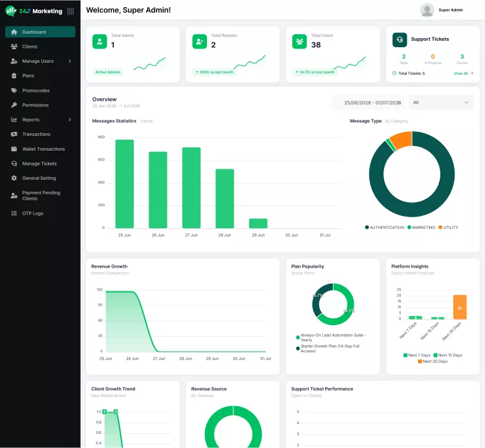Toggle the MARKETING legend item
This screenshot has width=485, height=448.
point(421,228)
